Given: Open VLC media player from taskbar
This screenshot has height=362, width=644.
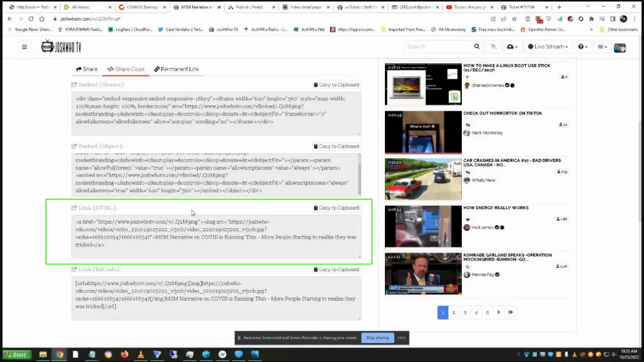Looking at the screenshot, I should (141, 354).
